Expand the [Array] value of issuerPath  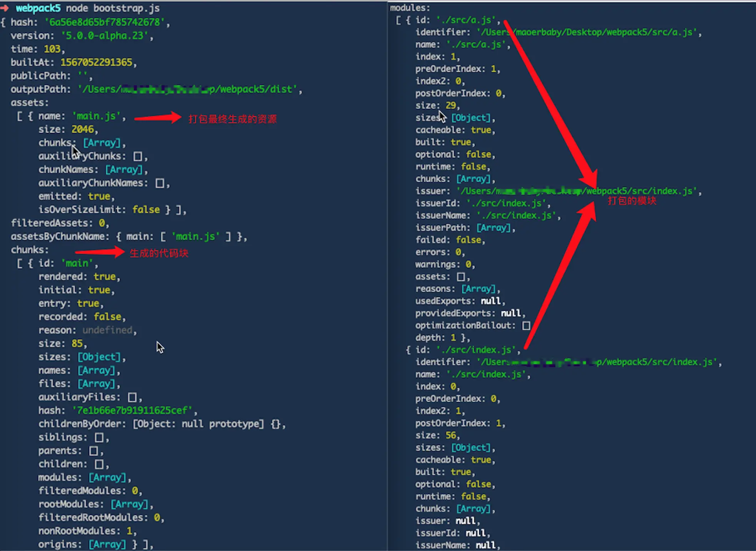point(494,228)
